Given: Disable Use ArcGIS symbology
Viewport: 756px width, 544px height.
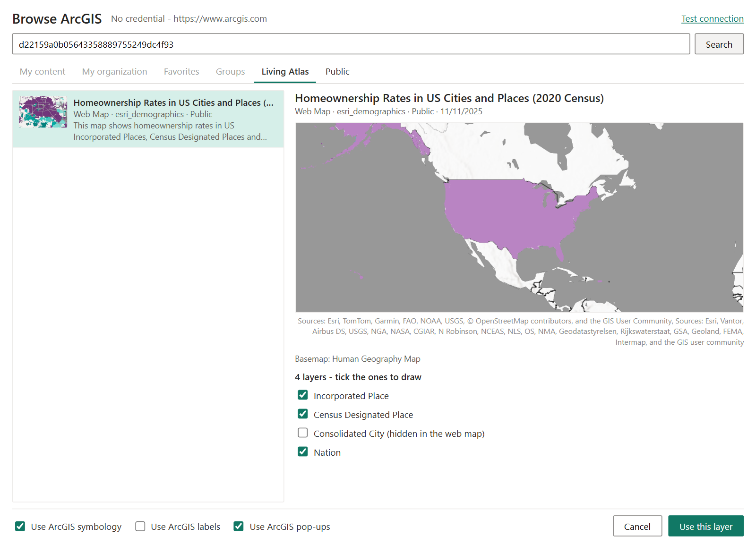Looking at the screenshot, I should (20, 527).
